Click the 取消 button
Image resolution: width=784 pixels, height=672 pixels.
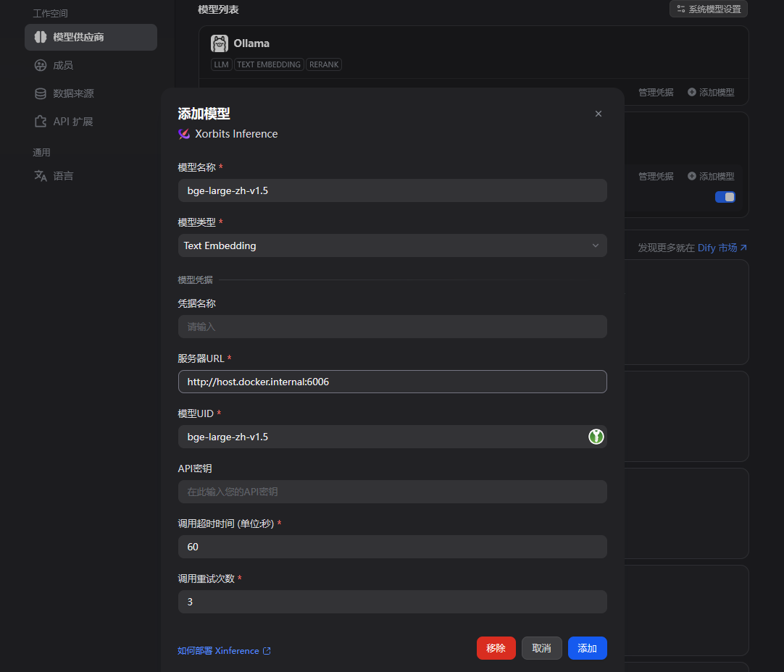(x=541, y=648)
